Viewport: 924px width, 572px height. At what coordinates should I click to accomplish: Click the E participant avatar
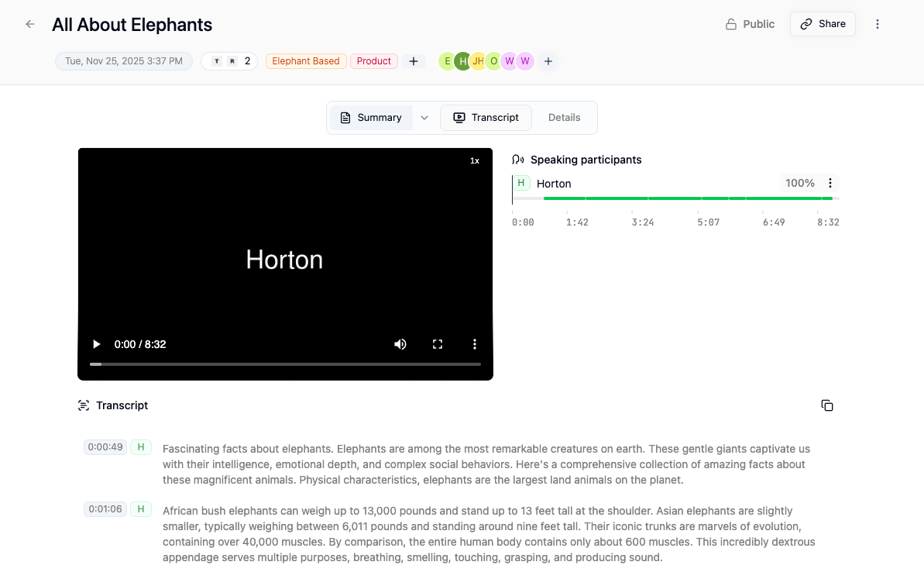tap(447, 61)
